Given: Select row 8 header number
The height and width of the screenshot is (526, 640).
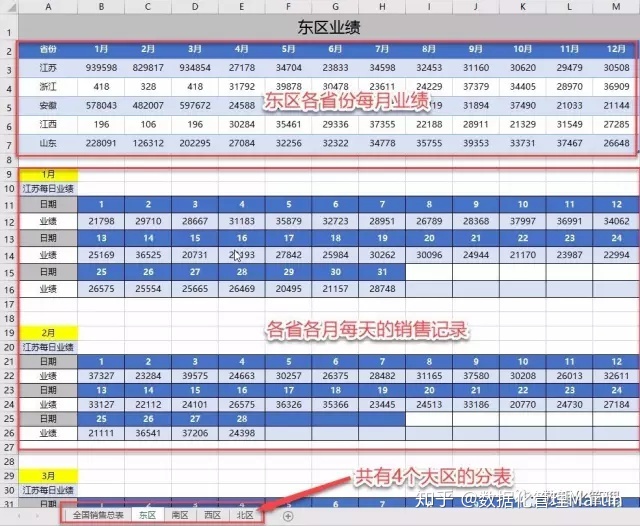Looking at the screenshot, I should pyautogui.click(x=9, y=160).
